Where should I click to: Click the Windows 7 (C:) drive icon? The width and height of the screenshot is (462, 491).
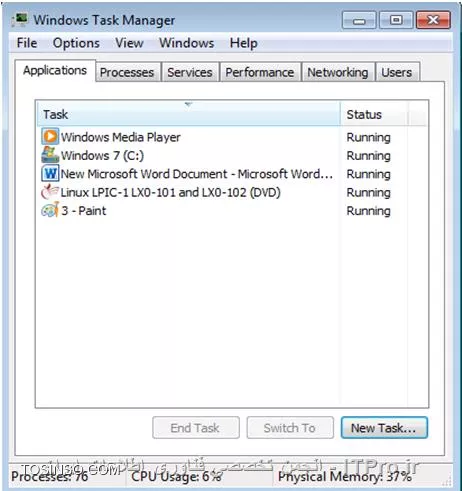pos(50,155)
